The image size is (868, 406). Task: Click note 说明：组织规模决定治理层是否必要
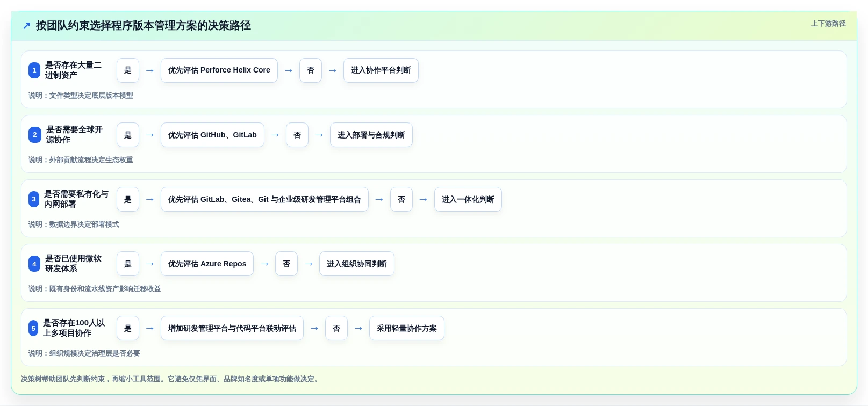coord(84,353)
